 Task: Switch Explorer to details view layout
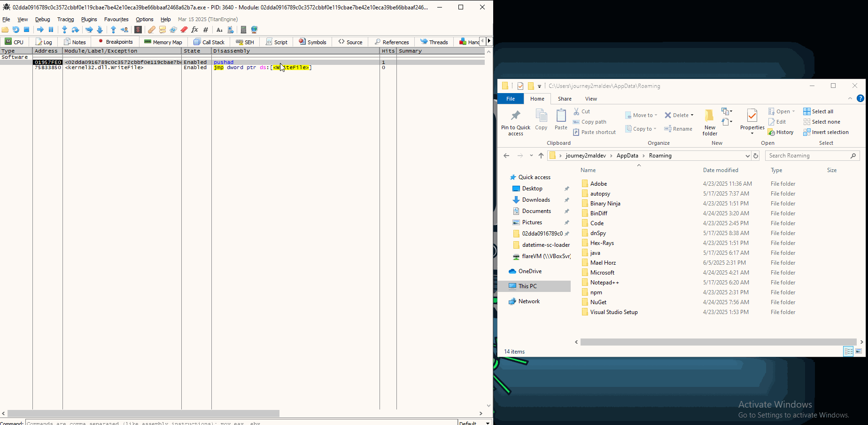point(848,351)
